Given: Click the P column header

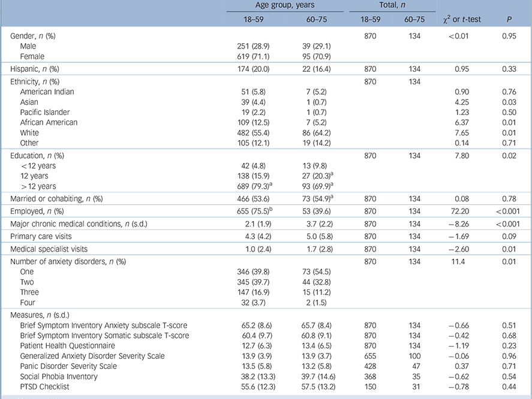Looking at the screenshot, I should coord(508,19).
